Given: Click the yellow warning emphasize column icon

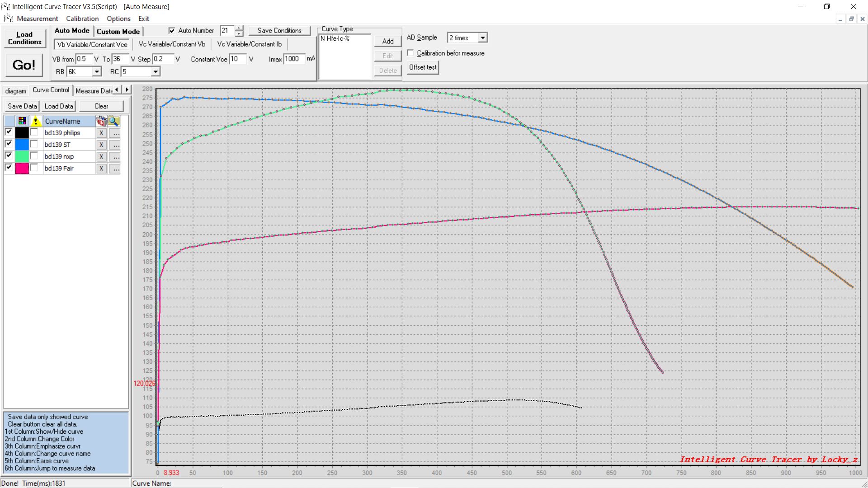Looking at the screenshot, I should click(x=35, y=121).
